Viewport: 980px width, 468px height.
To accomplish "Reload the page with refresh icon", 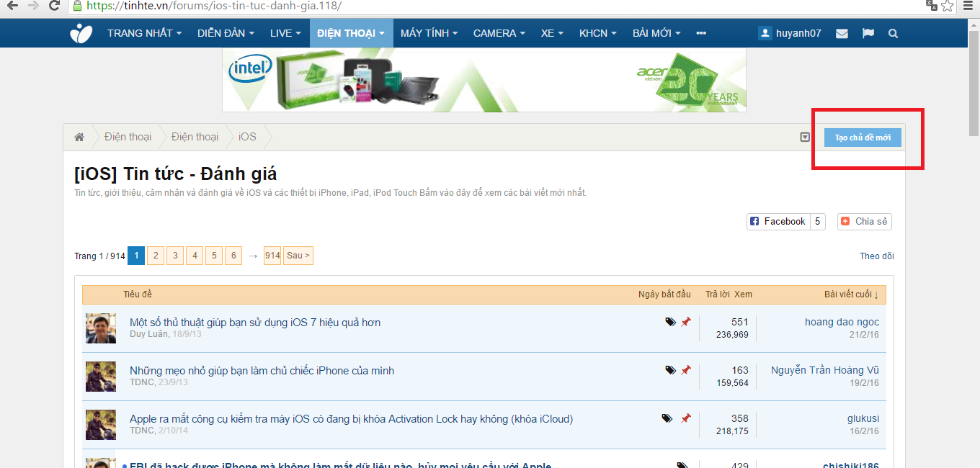I will pyautogui.click(x=54, y=6).
